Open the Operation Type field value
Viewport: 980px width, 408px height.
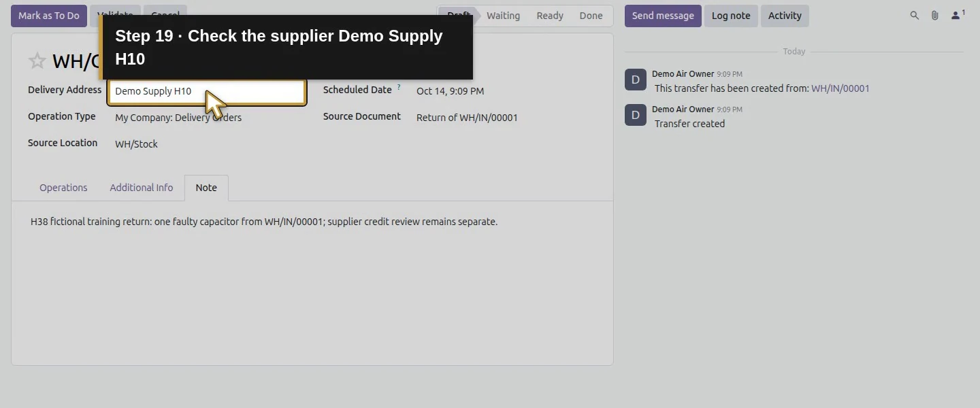pos(178,118)
